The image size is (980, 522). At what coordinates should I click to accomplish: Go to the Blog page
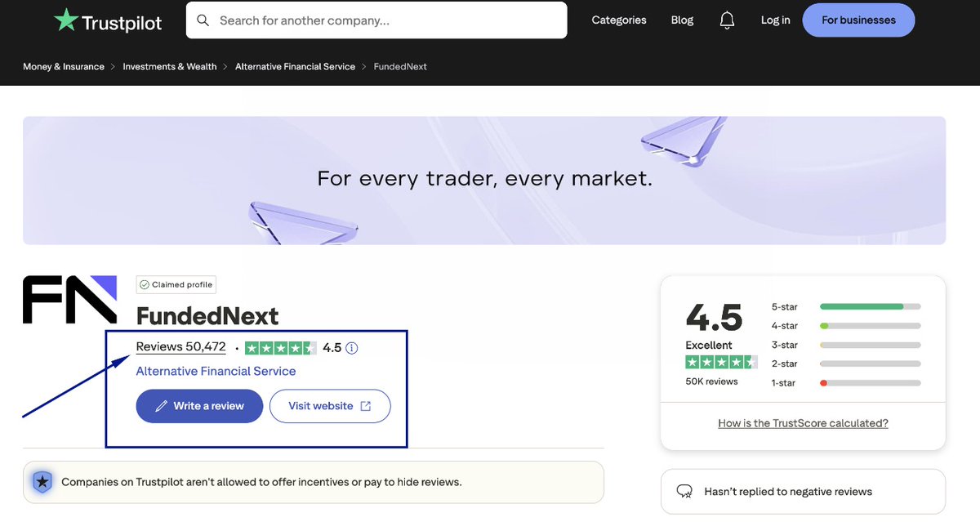pos(682,20)
